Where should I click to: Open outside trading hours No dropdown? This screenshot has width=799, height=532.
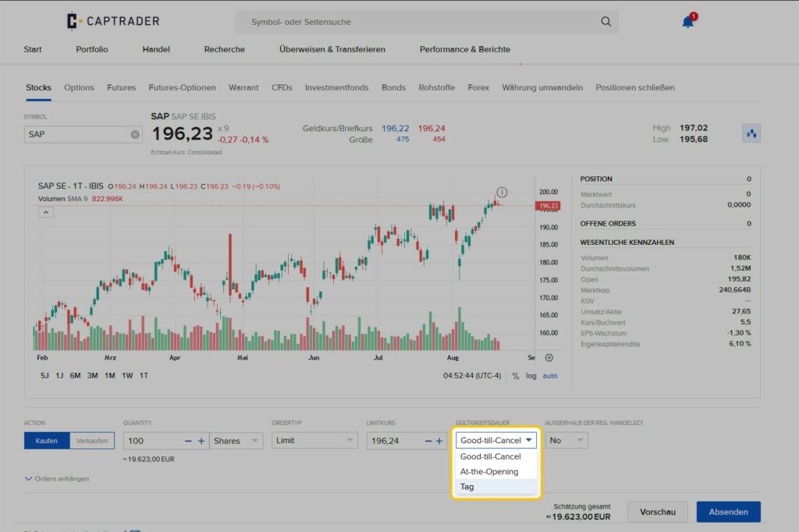point(566,440)
